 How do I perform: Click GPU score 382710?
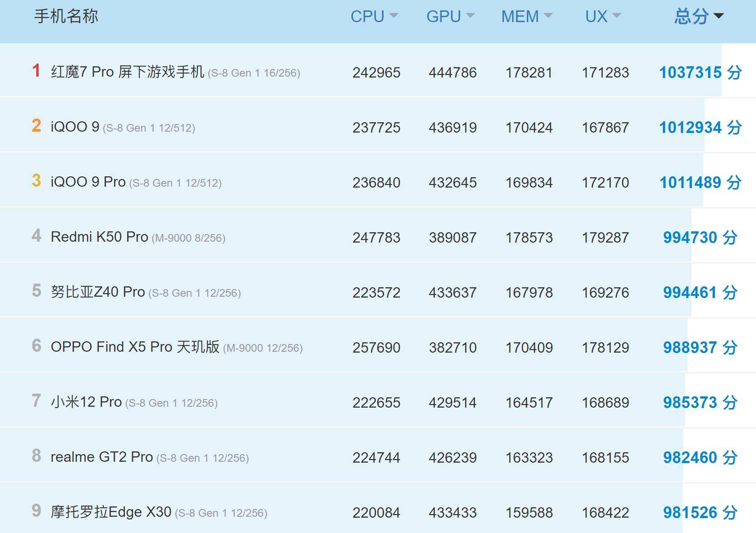click(453, 348)
